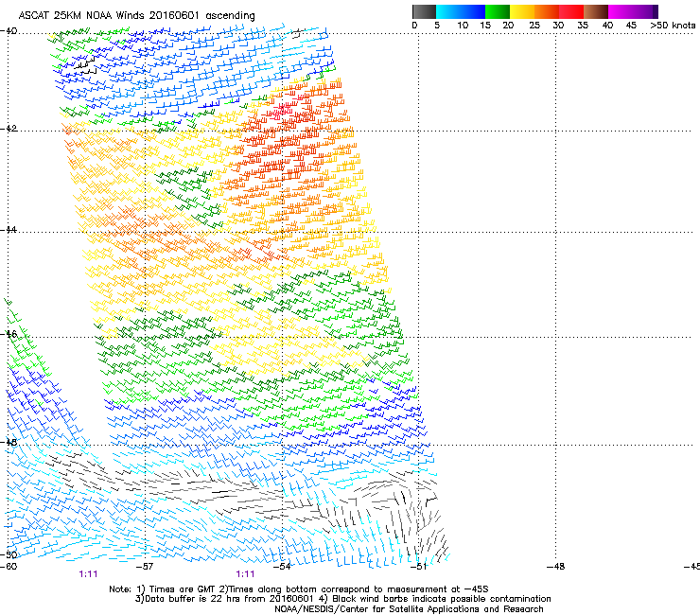Click the title 'ASCAT 25KM NOAA Winds 20160601 ascending'
700x615 pixels.
click(x=136, y=16)
